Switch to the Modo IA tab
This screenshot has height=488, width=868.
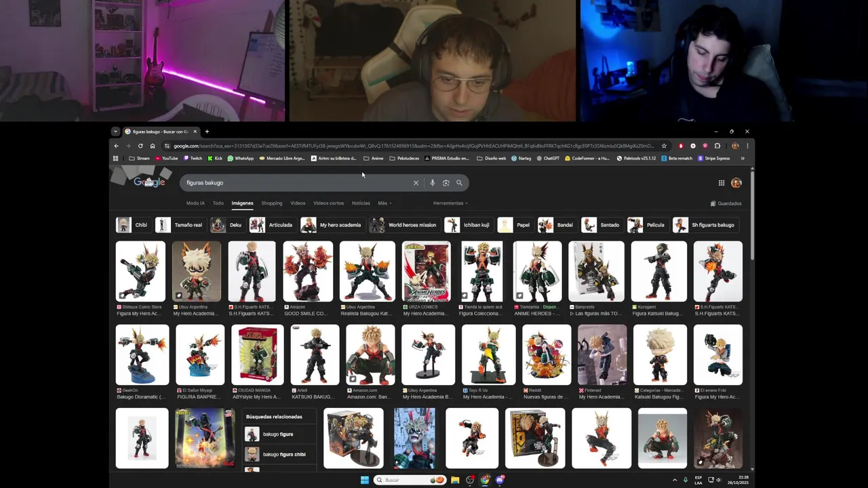[195, 203]
